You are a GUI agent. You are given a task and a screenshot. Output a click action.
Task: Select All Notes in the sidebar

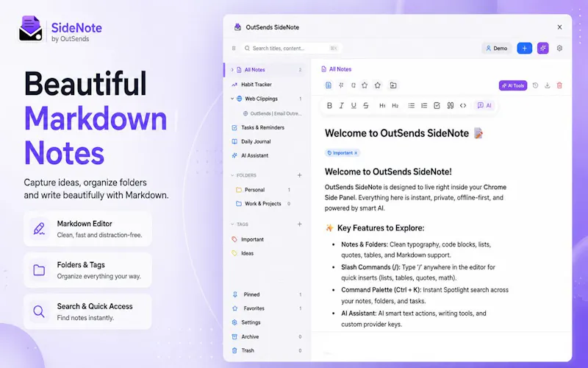[x=265, y=70]
